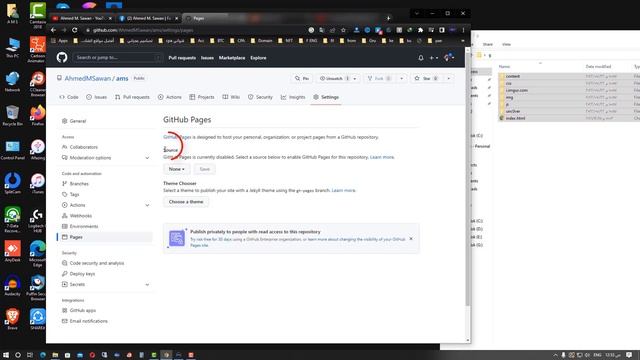Pin the repository with the Pin button
This screenshot has width=640, height=360.
click(302, 78)
